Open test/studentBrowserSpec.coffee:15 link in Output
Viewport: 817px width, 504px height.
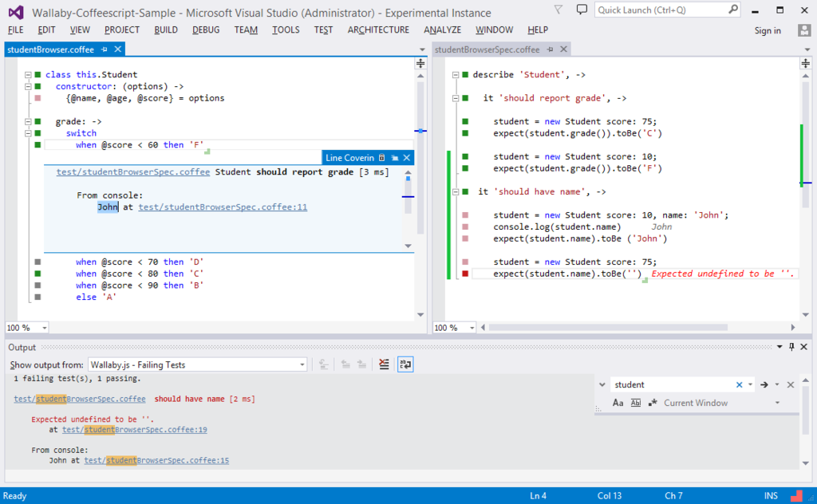pyautogui.click(x=156, y=460)
